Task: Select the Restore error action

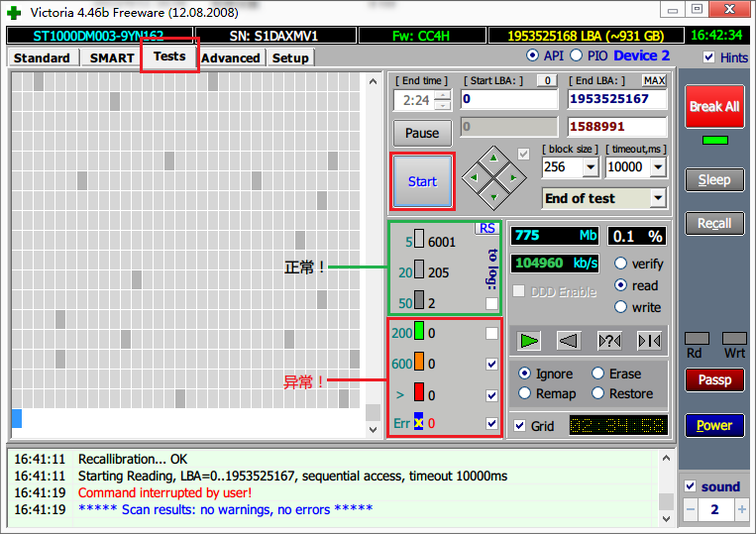Action: 597,393
